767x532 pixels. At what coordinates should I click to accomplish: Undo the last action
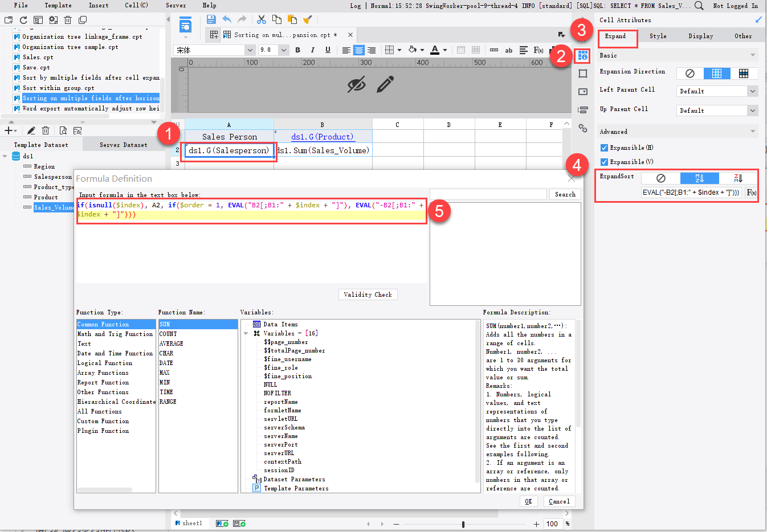click(x=227, y=19)
